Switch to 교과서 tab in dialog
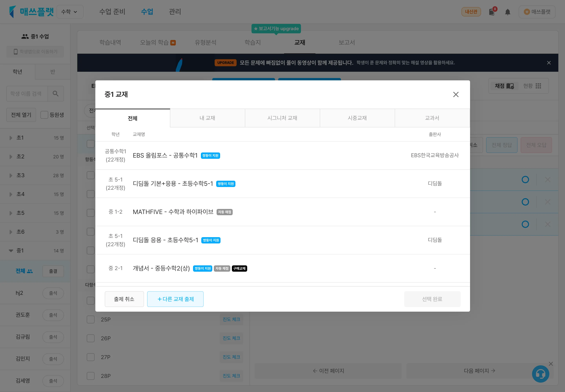 432,118
